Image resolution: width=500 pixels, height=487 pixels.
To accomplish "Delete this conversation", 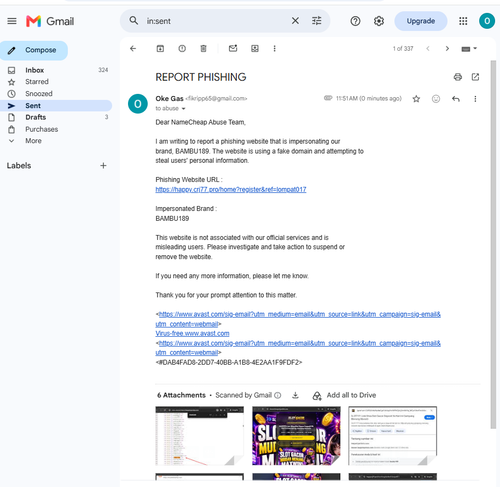I will click(203, 49).
